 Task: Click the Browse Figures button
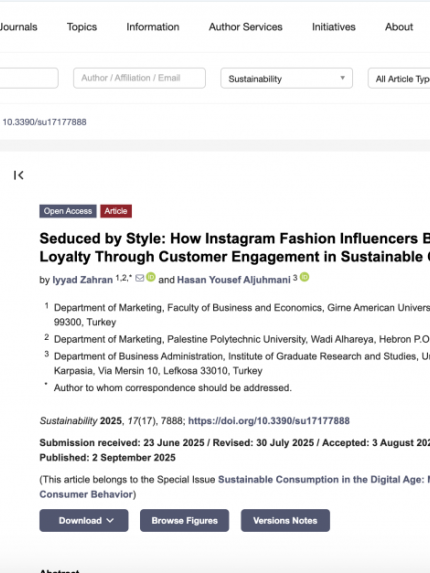pos(184,520)
